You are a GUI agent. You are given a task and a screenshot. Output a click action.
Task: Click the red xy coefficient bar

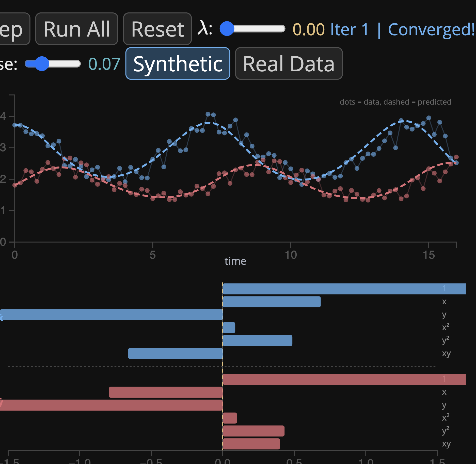(x=251, y=444)
